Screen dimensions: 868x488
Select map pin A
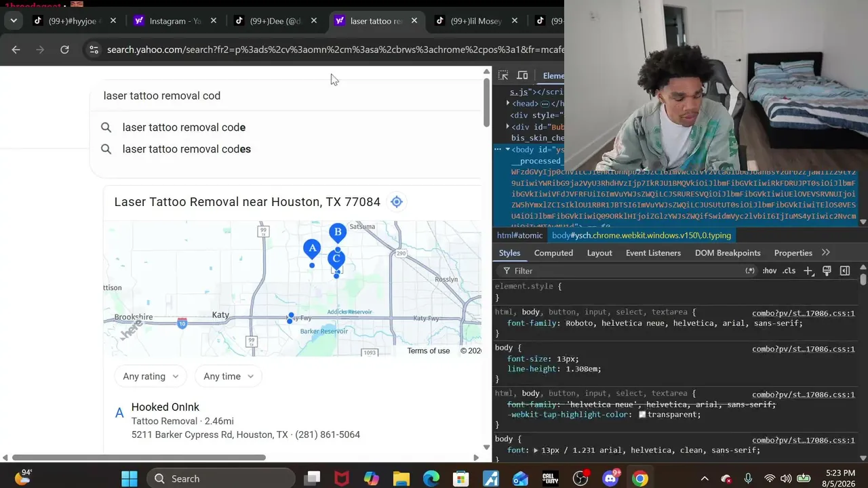pyautogui.click(x=312, y=249)
